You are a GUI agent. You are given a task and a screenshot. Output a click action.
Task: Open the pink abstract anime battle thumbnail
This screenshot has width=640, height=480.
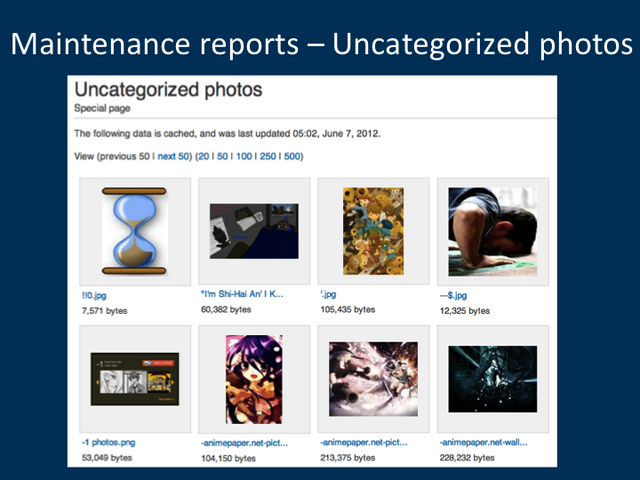[x=373, y=379]
